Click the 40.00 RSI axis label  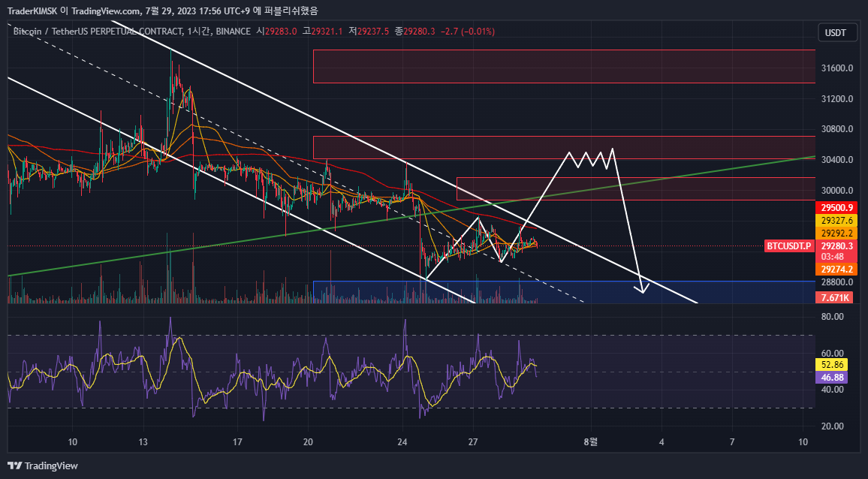tap(832, 390)
